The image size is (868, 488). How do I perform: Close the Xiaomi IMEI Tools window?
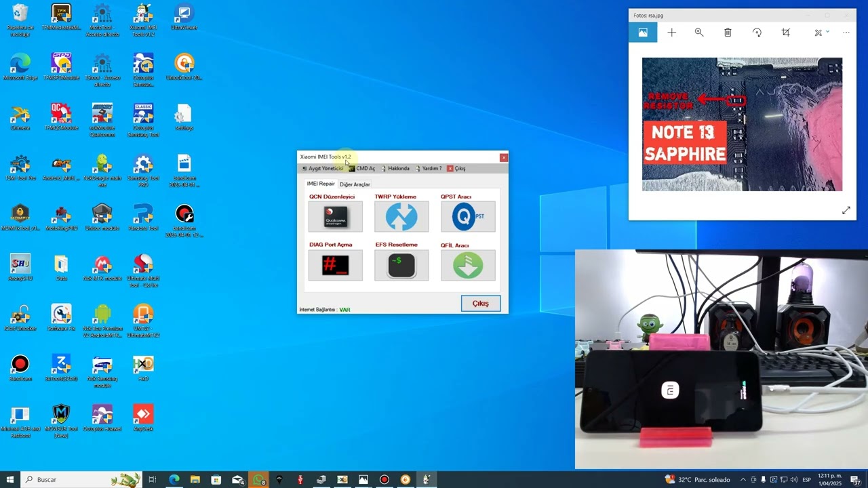click(503, 157)
